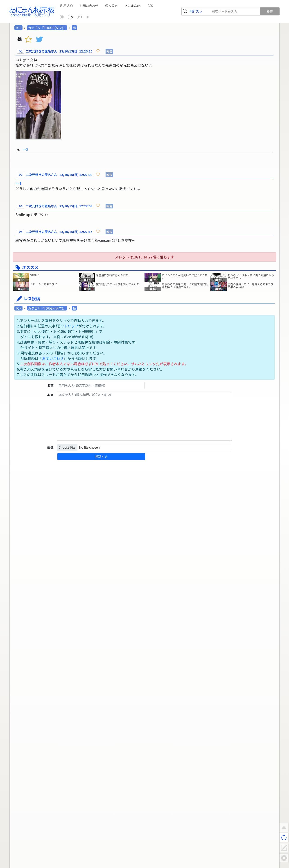The width and height of the screenshot is (289, 868).
Task: Click the top TOP breadcrumb
Action: 18,28
